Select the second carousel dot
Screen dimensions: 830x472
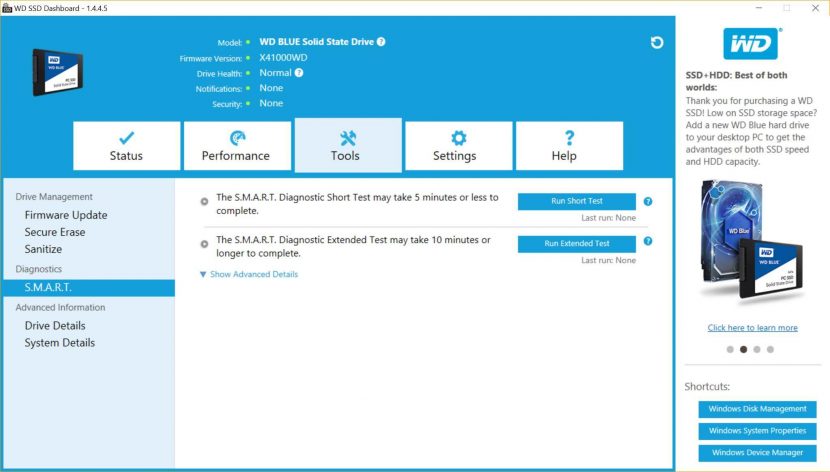pos(743,349)
